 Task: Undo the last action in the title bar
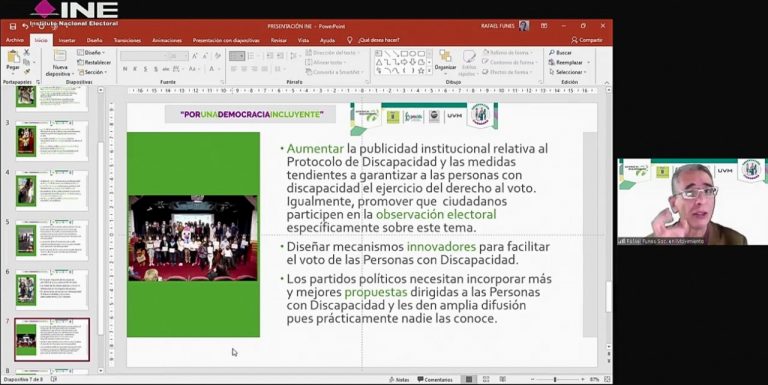[x=25, y=26]
